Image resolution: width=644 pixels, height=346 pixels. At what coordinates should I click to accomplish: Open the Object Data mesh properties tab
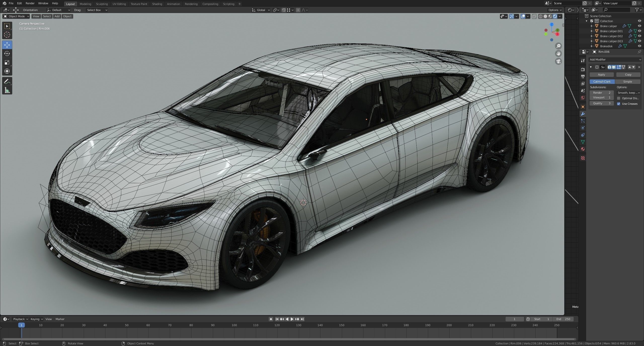[x=583, y=142]
